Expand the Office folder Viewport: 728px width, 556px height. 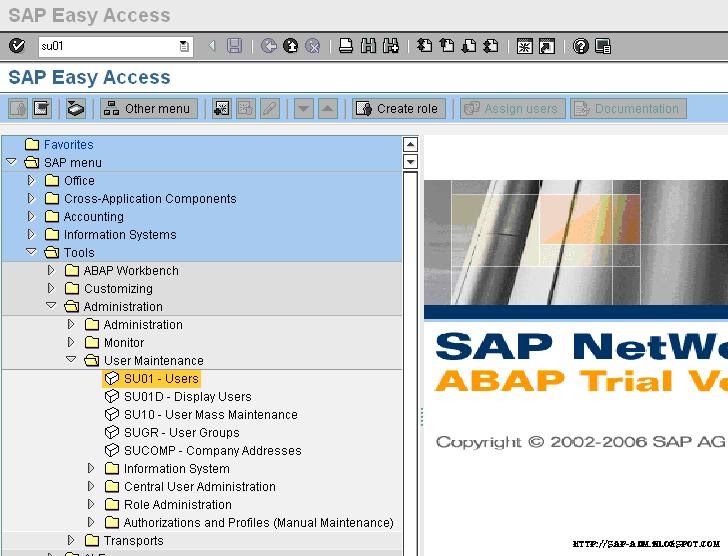click(31, 180)
